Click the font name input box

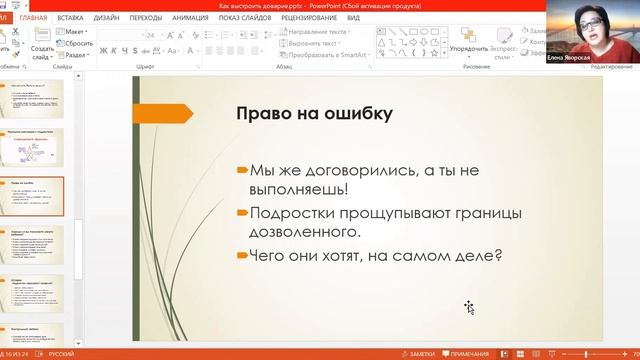122,36
